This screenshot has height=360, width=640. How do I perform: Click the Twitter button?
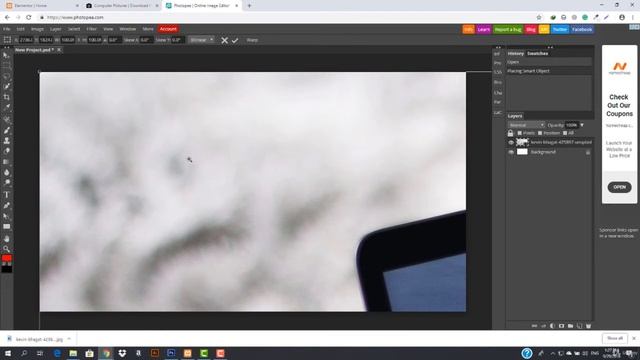[560, 29]
